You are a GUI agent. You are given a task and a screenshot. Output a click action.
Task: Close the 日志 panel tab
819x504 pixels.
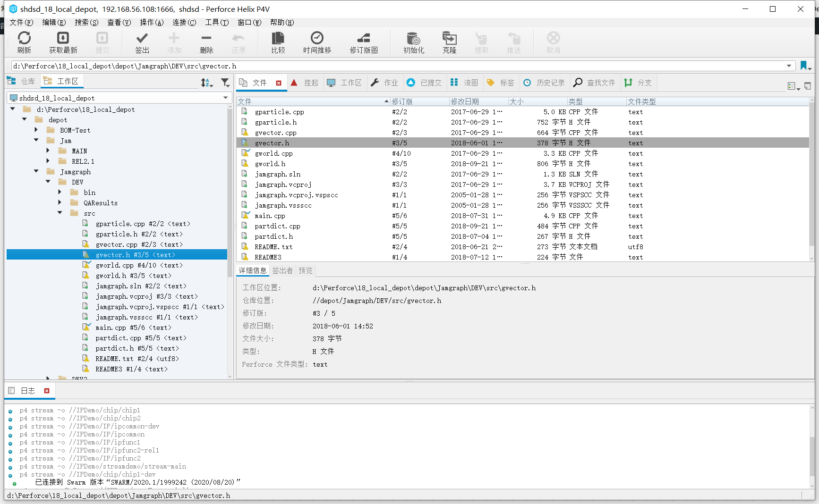pos(47,391)
